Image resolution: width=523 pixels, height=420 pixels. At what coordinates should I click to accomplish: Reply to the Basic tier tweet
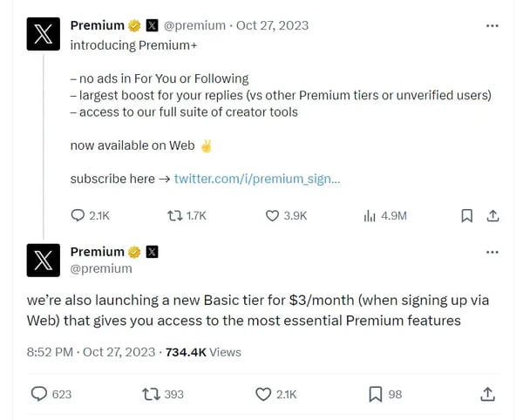coord(39,394)
